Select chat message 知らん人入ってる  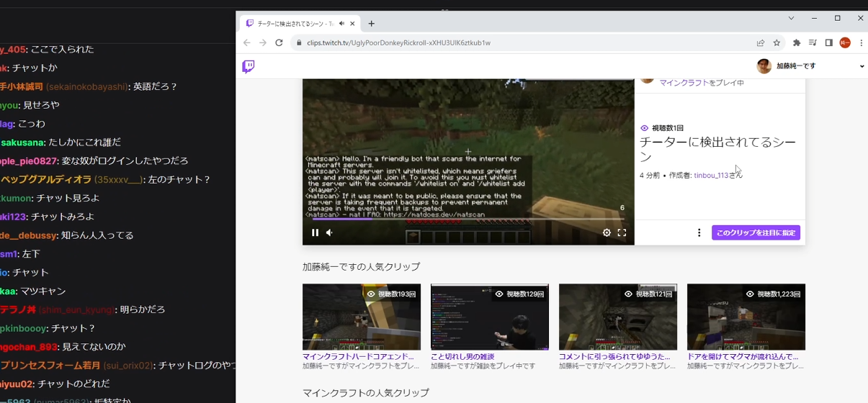(x=97, y=235)
